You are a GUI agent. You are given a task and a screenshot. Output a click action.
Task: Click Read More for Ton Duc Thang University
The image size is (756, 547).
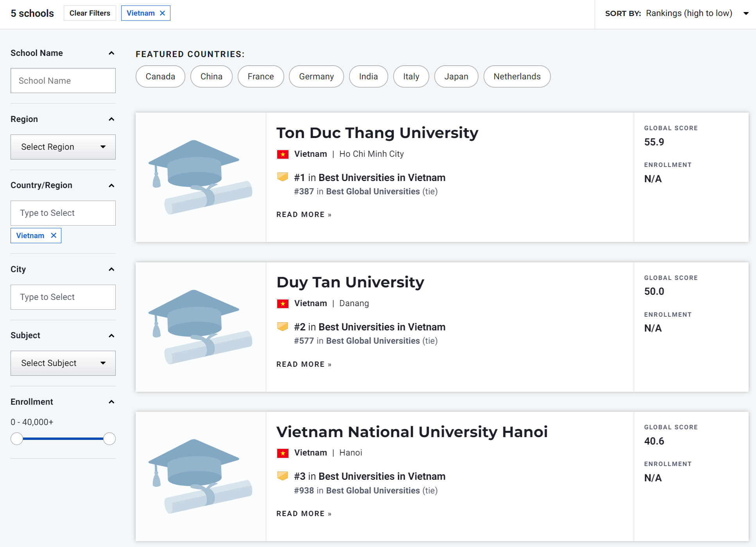coord(304,215)
